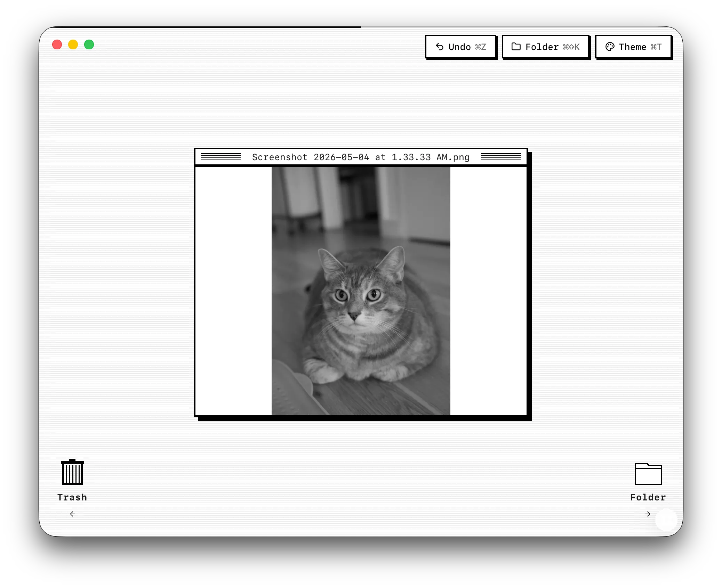Image resolution: width=722 pixels, height=588 pixels.
Task: Switch appearance with the Theme button
Action: pyautogui.click(x=633, y=47)
